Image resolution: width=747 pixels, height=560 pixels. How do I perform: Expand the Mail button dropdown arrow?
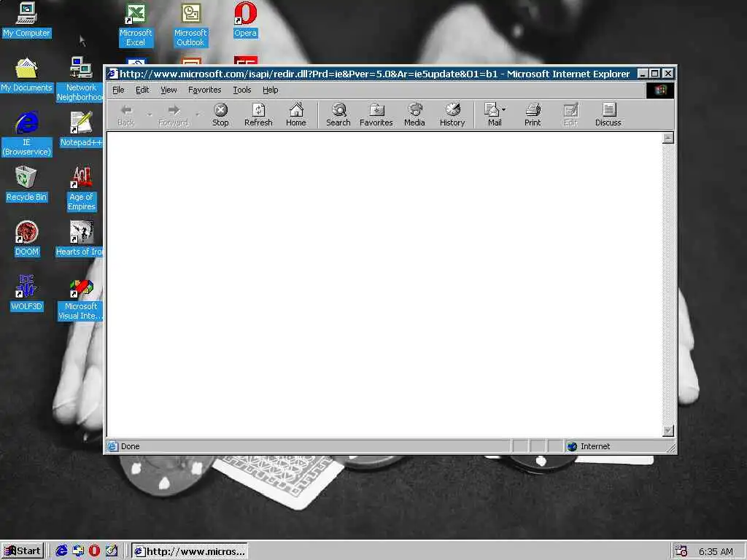pos(504,109)
